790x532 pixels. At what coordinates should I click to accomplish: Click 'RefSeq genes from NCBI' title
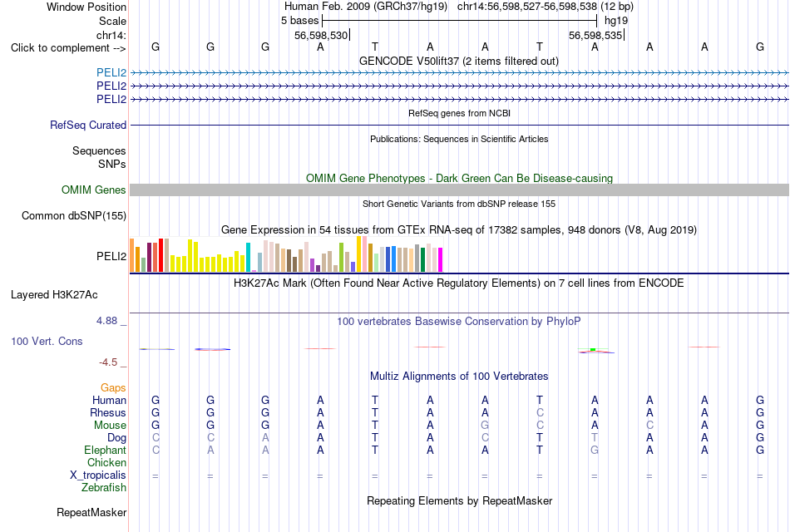pos(460,113)
